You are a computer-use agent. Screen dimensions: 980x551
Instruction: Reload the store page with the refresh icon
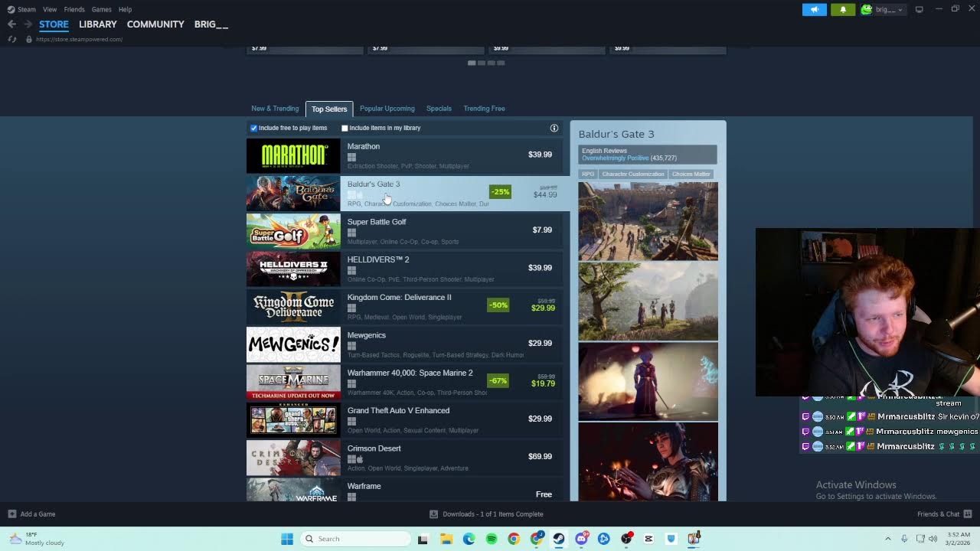[11, 39]
